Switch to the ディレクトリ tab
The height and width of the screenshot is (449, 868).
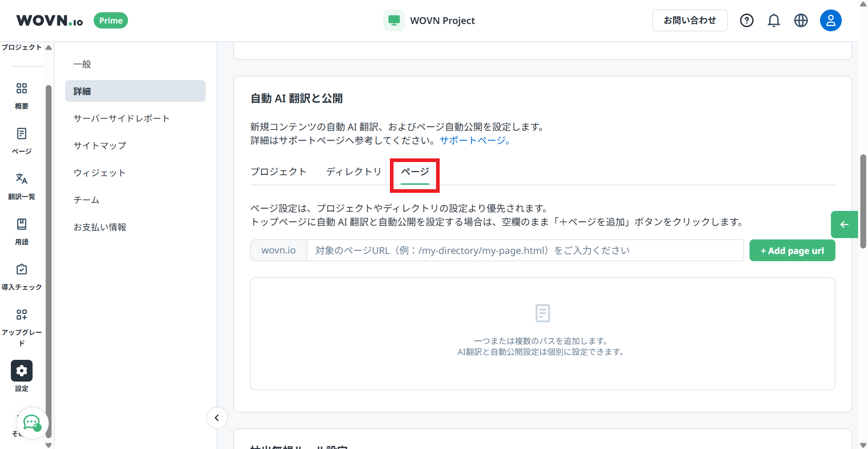click(354, 172)
